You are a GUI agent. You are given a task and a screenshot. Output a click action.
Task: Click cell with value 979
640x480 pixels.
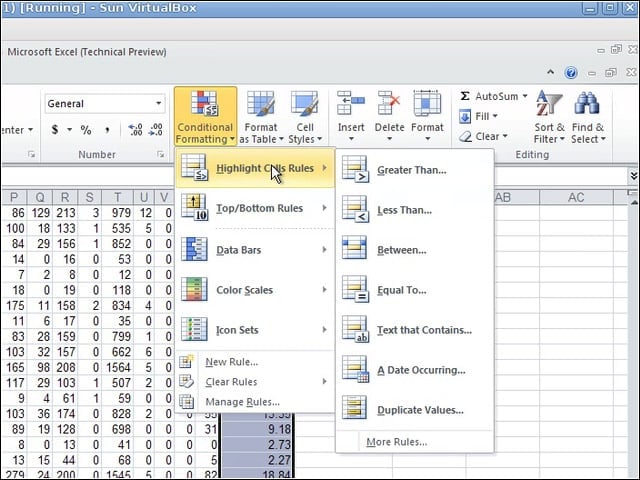(118, 213)
